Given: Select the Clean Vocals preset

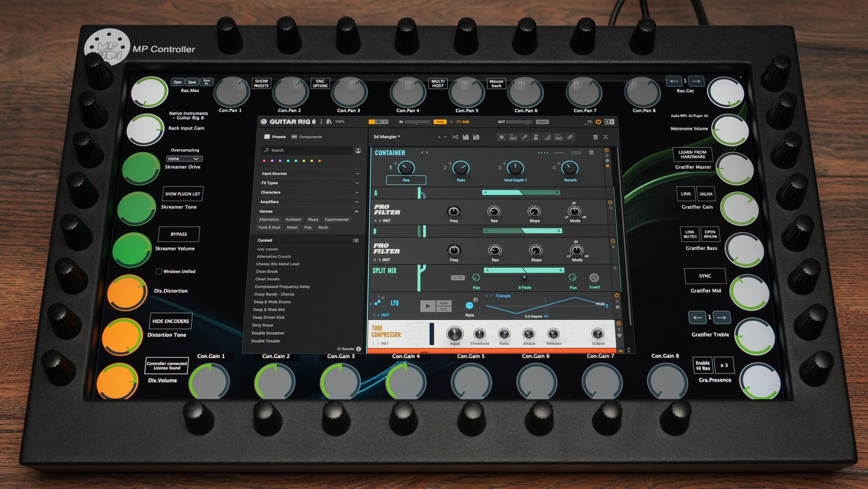Looking at the screenshot, I should pos(267,279).
